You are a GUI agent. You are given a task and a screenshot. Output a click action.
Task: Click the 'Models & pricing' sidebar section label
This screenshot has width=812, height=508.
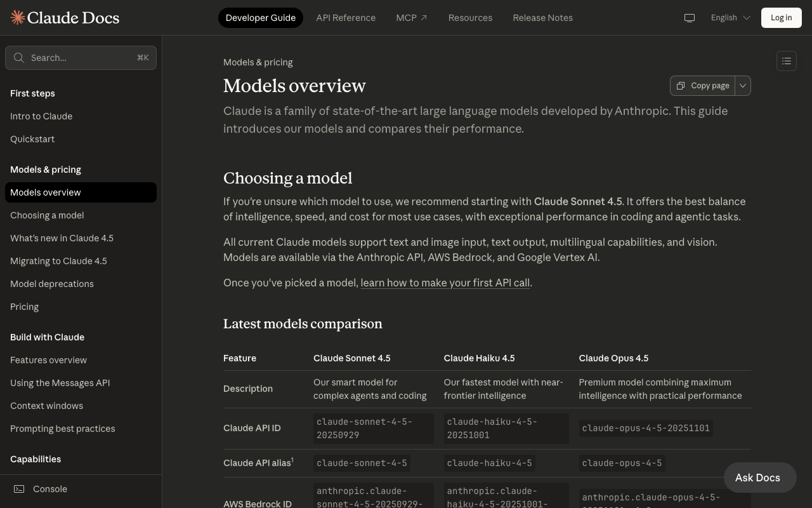[x=46, y=170]
